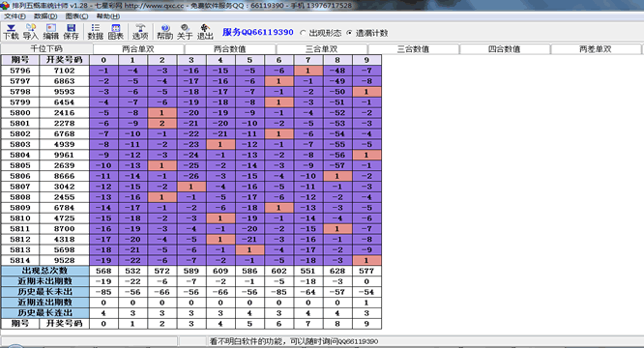Click the orange cell in row 5813
The width and height of the screenshot is (644, 348).
click(x=249, y=250)
